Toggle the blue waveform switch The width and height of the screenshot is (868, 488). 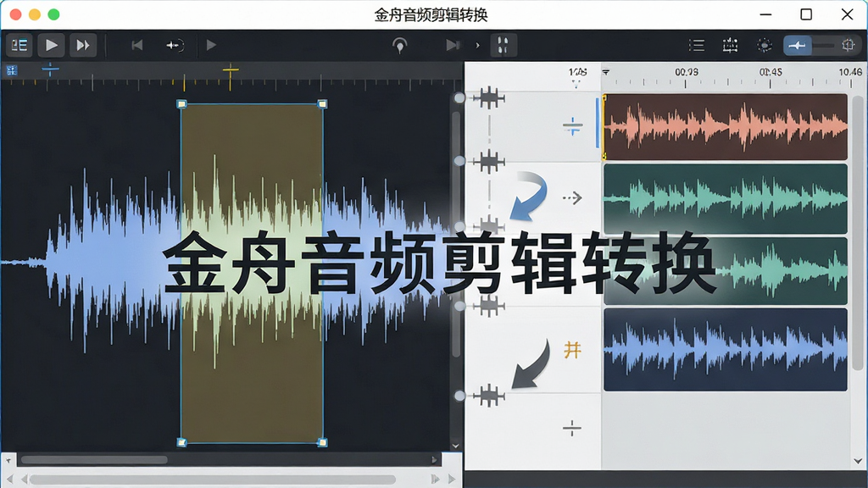797,46
